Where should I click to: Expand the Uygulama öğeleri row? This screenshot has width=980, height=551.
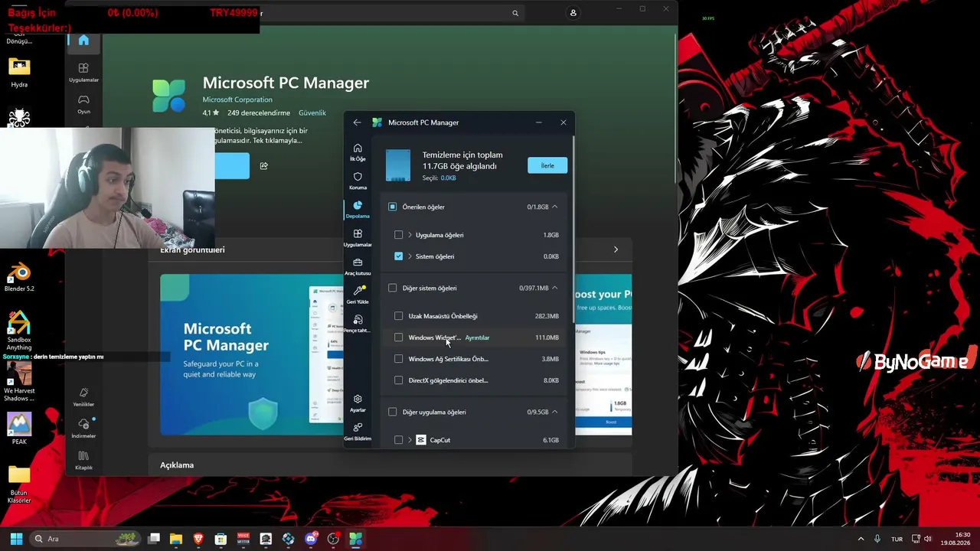pyautogui.click(x=410, y=235)
